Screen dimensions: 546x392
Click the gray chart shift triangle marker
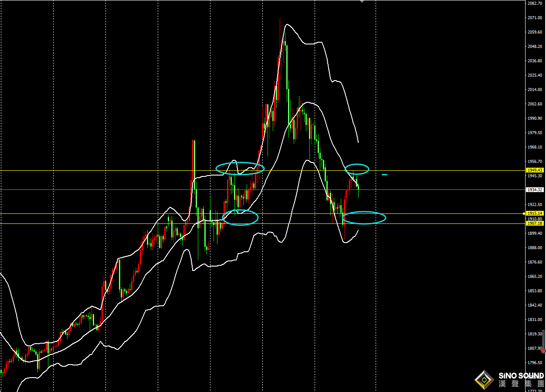[x=361, y=1]
